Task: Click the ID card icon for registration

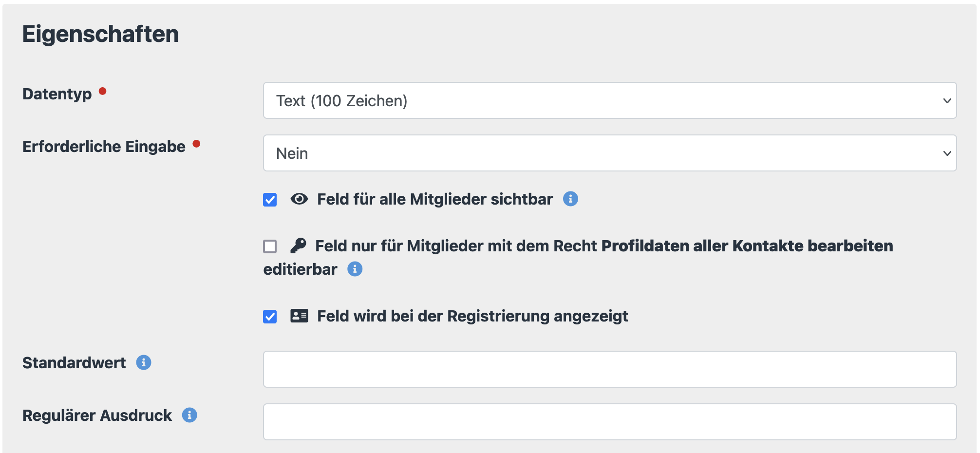Action: tap(299, 316)
